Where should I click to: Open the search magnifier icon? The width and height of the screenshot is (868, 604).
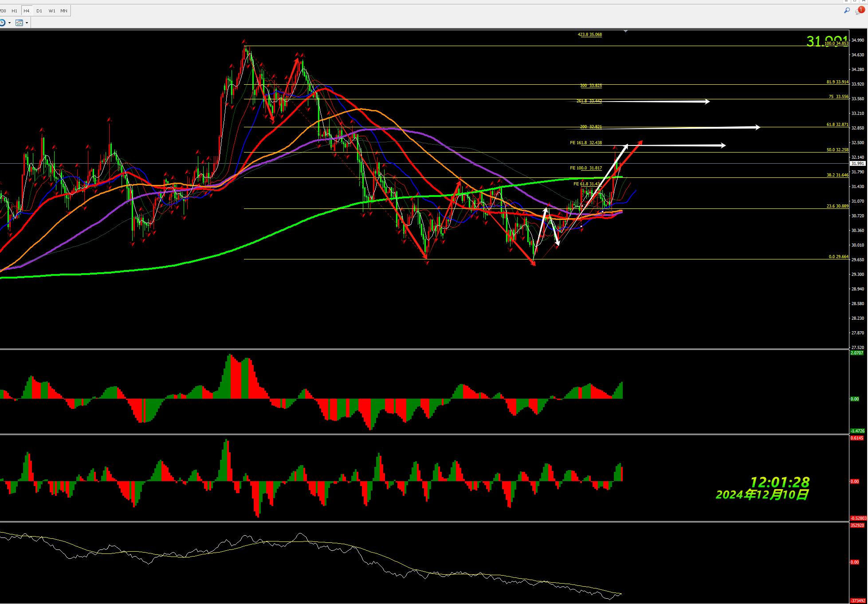pyautogui.click(x=847, y=10)
